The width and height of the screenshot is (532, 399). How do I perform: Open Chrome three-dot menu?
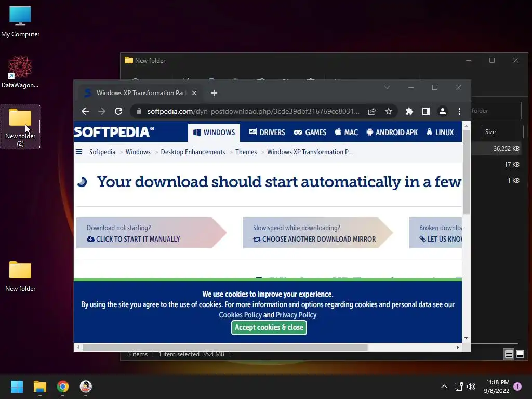[x=459, y=111]
